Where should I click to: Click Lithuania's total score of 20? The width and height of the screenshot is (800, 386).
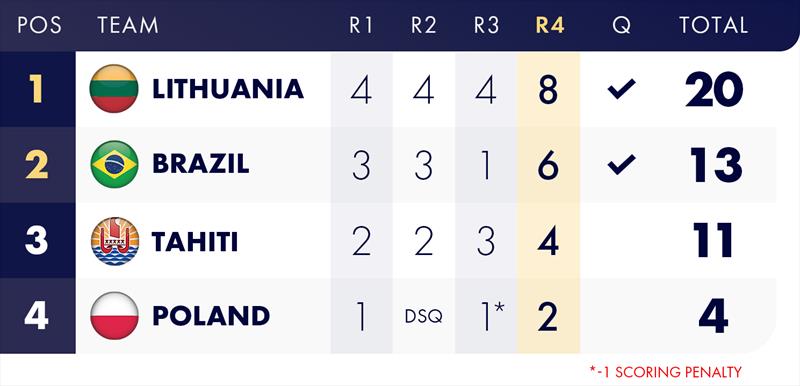pos(714,89)
